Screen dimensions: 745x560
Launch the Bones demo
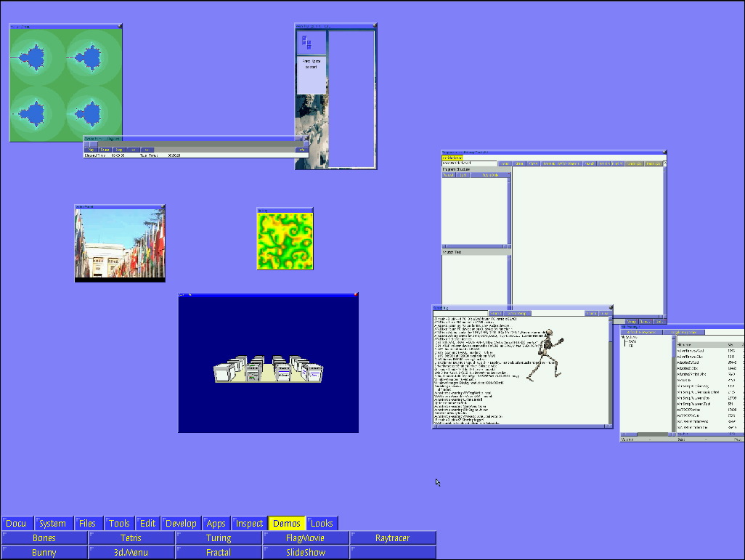pyautogui.click(x=44, y=537)
